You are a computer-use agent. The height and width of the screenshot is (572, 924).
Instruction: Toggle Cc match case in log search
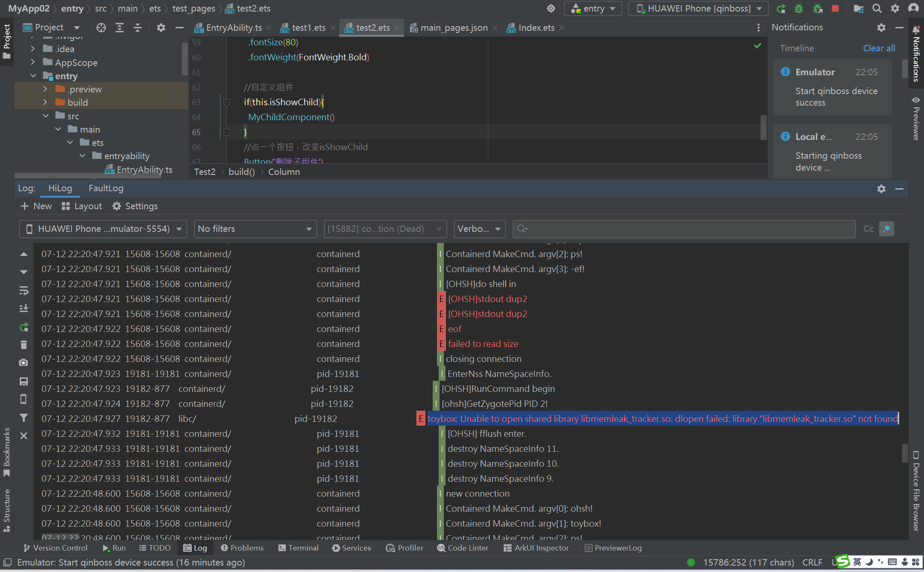click(868, 229)
